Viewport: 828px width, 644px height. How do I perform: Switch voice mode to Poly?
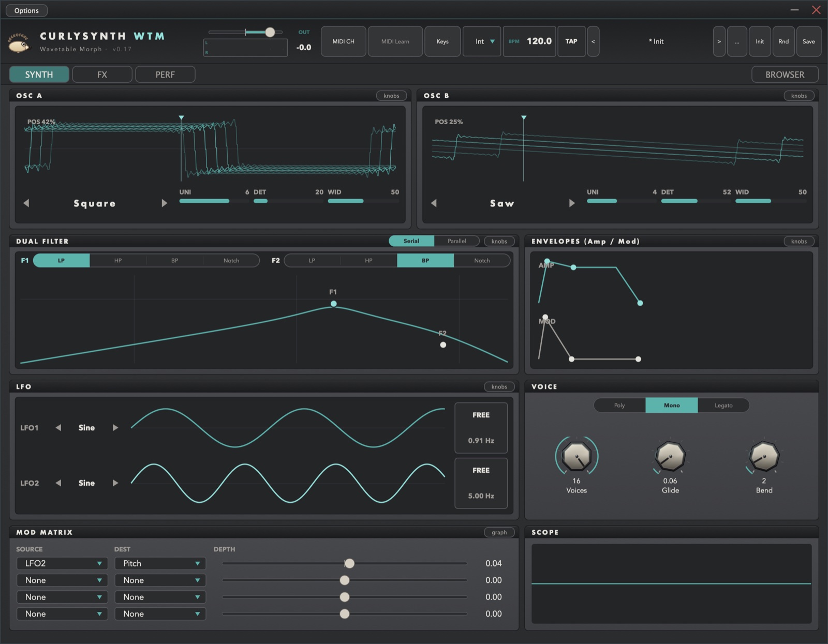pos(619,406)
